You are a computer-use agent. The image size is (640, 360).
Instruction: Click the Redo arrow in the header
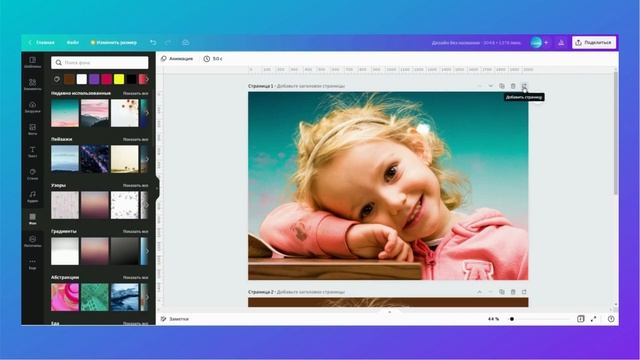coord(168,42)
